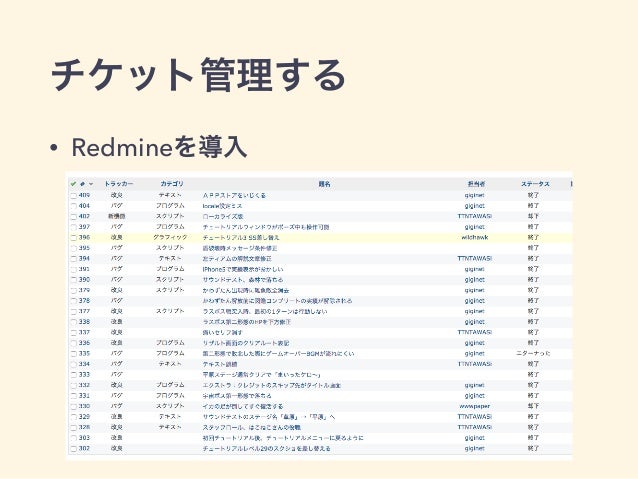638x479 pixels.
Task: Open ticket number 332
Action: (x=84, y=385)
